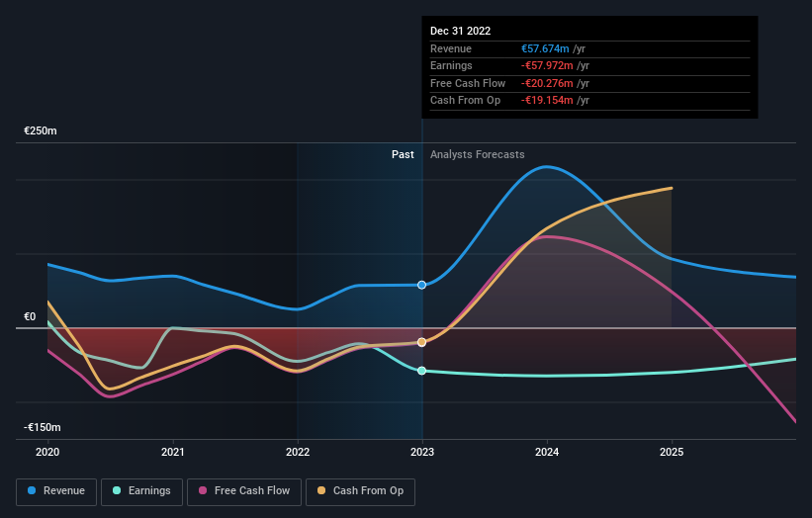
Task: Click the blue Revenue data point at 2023
Action: (x=421, y=285)
